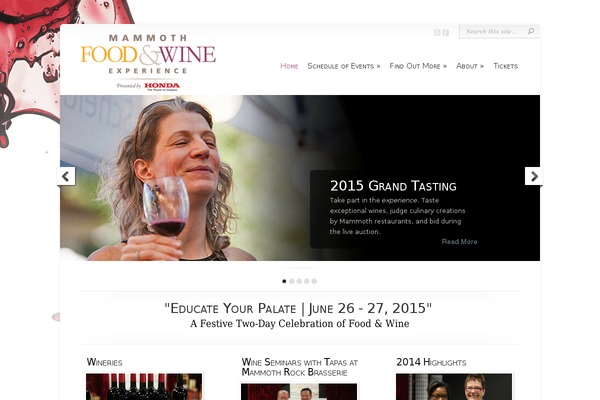Click the Honda sponsor logo
This screenshot has width=600, height=400.
(x=162, y=86)
